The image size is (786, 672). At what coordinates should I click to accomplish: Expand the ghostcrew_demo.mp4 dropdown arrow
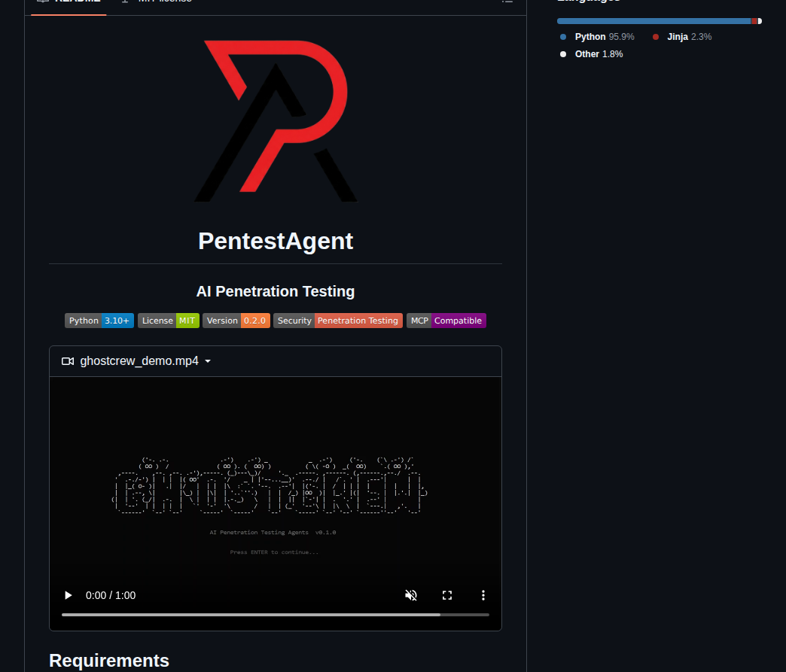(x=208, y=361)
